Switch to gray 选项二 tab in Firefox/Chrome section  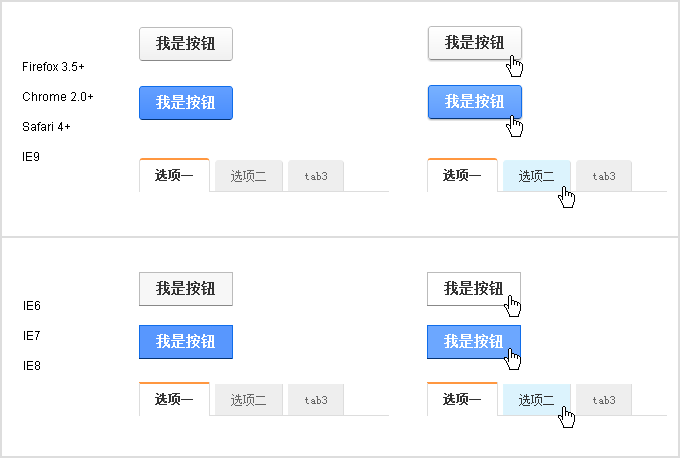pos(248,177)
